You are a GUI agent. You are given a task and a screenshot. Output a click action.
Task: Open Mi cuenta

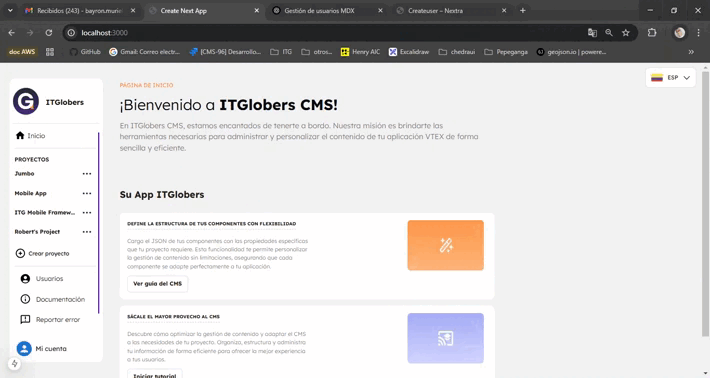(51, 349)
